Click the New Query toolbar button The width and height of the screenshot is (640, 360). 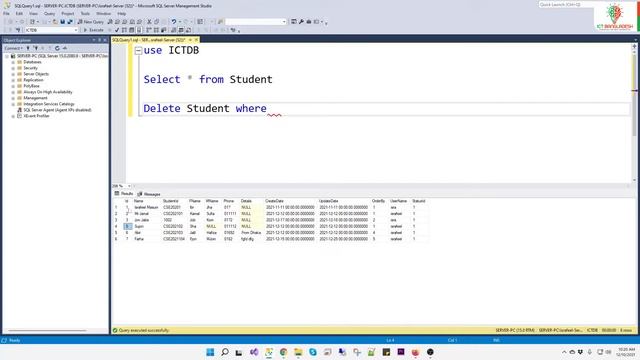[x=91, y=22]
